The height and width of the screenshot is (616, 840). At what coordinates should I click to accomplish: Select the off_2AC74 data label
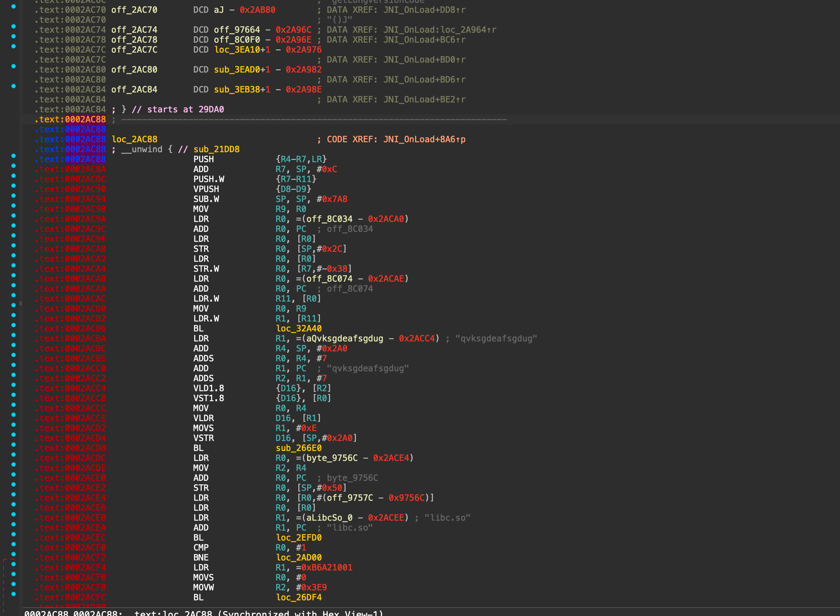[x=134, y=30]
